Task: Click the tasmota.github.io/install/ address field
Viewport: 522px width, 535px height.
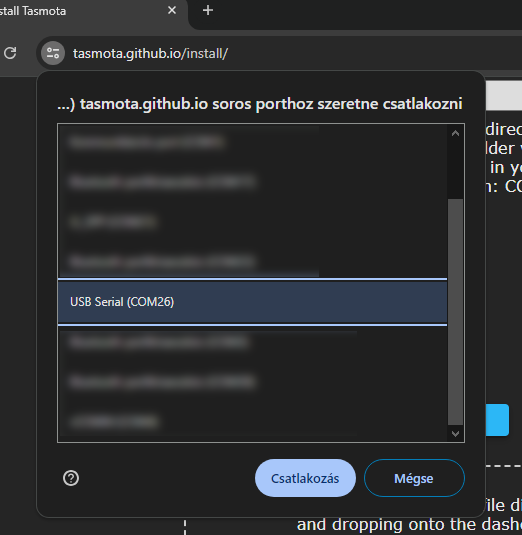Action: click(x=150, y=54)
